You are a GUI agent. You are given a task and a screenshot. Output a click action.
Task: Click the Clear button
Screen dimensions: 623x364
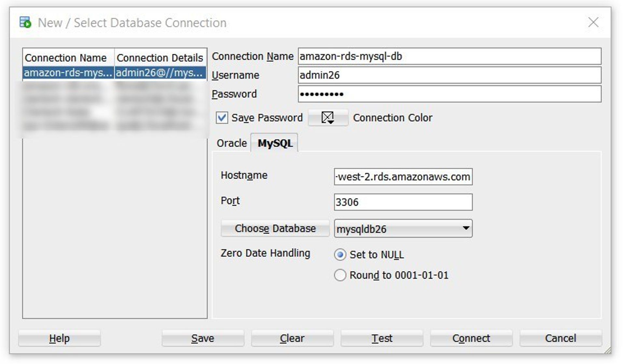point(292,338)
